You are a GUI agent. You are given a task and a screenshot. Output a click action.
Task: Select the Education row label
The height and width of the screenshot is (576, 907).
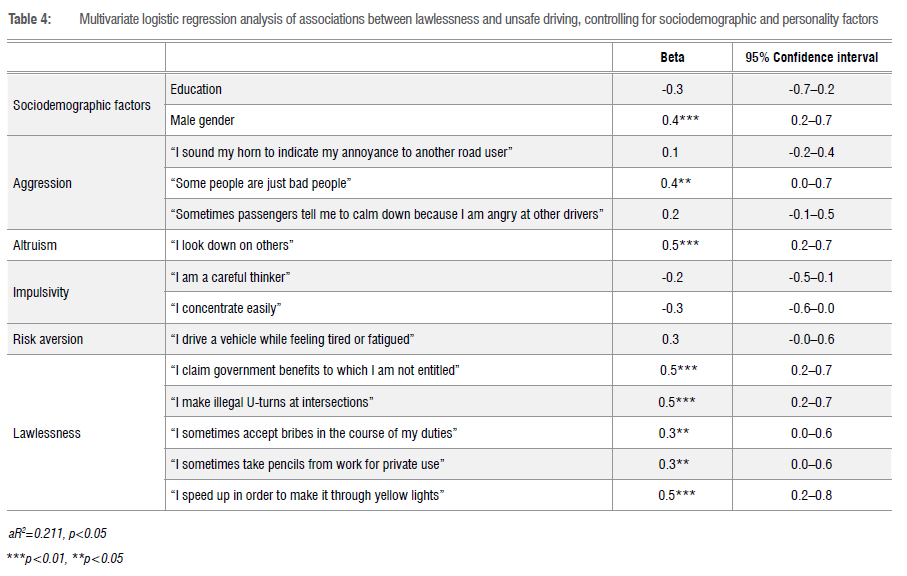point(196,89)
